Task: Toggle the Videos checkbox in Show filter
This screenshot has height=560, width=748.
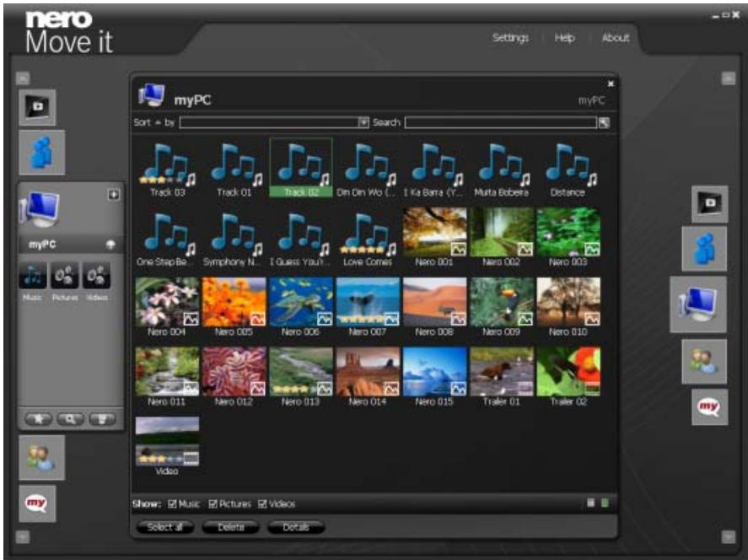Action: point(262,504)
